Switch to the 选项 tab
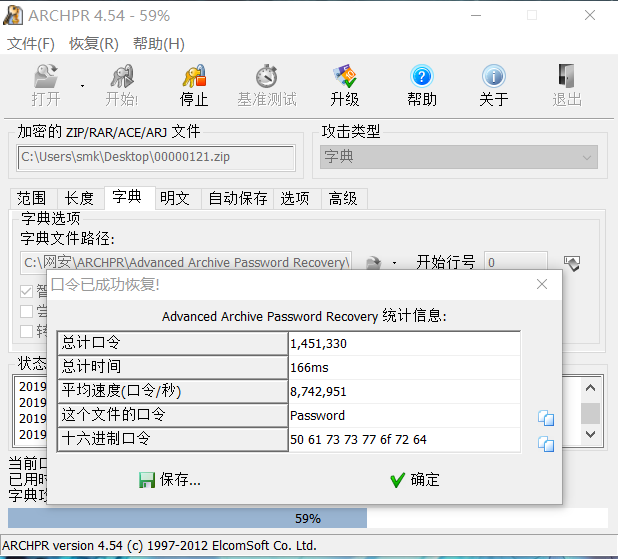 coord(295,198)
